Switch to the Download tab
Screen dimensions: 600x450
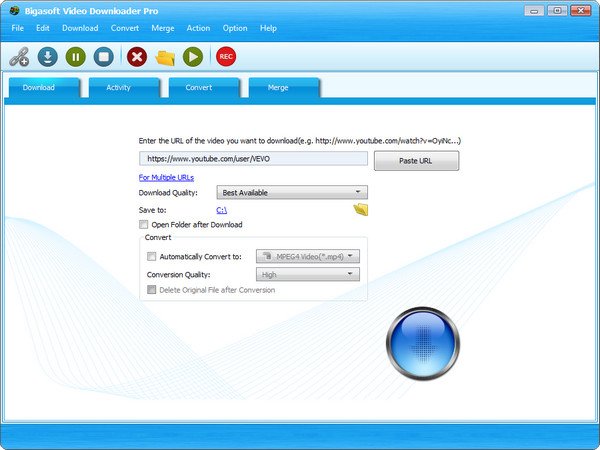click(44, 88)
